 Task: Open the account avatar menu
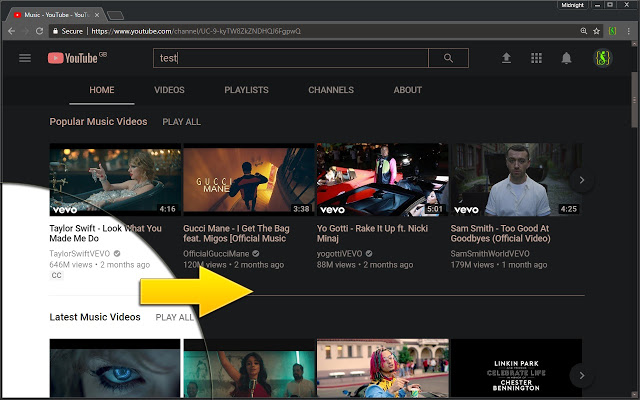pyautogui.click(x=602, y=58)
